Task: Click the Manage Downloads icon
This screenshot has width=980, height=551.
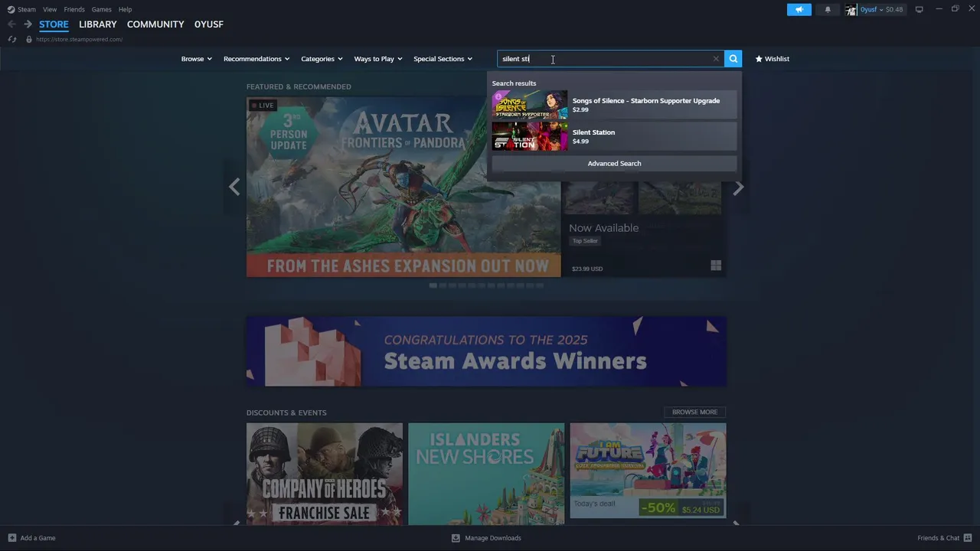Action: coord(456,538)
